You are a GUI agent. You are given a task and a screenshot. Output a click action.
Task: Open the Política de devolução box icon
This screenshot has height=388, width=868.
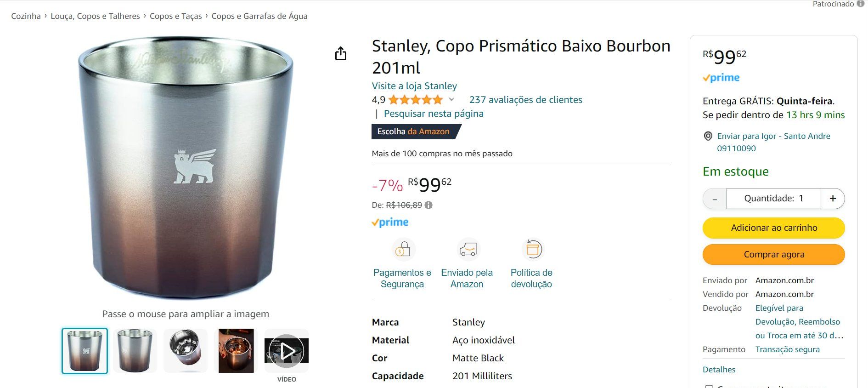(532, 250)
